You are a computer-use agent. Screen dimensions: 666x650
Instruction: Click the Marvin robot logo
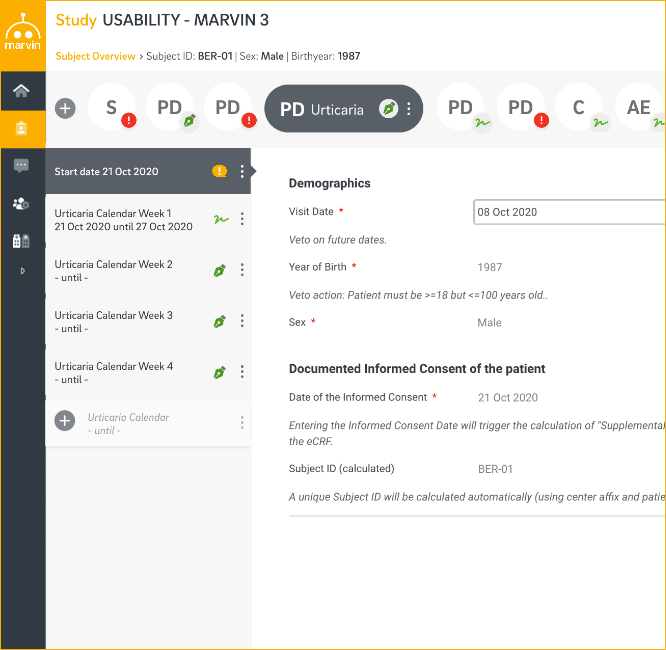pyautogui.click(x=22, y=34)
